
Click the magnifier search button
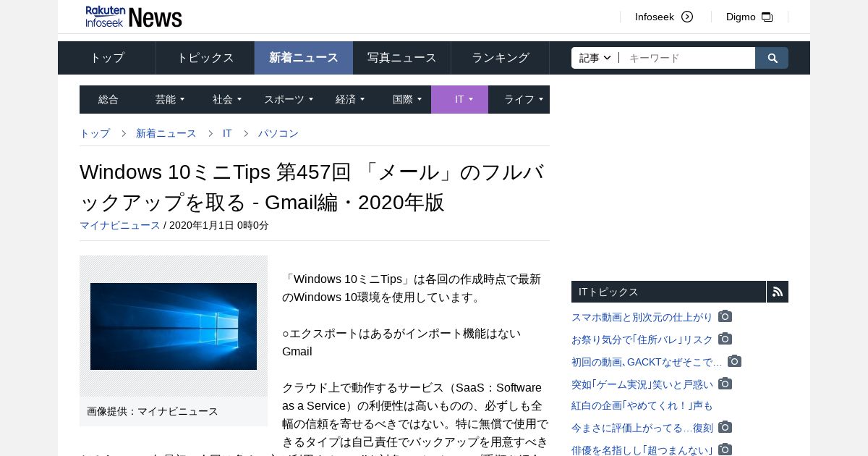coord(772,58)
